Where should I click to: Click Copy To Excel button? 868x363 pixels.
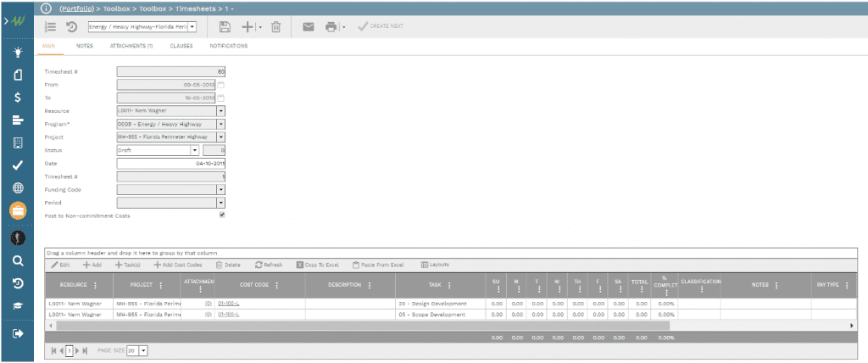click(x=317, y=265)
